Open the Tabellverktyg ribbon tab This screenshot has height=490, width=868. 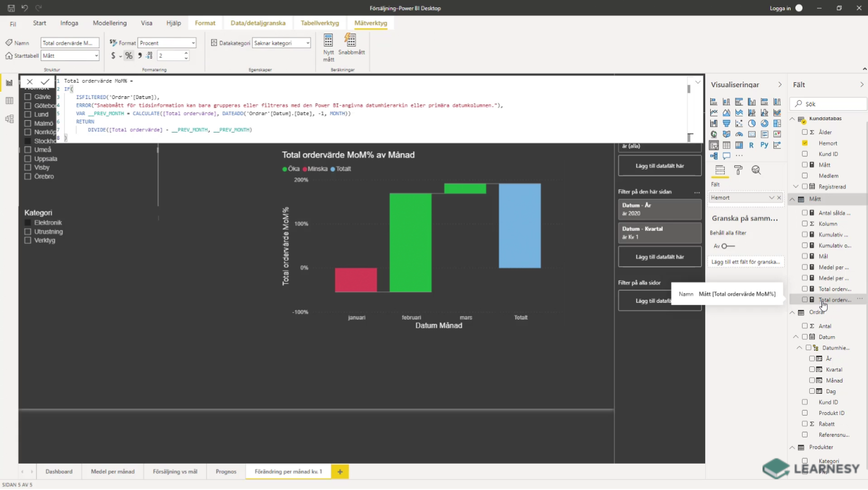pyautogui.click(x=320, y=23)
